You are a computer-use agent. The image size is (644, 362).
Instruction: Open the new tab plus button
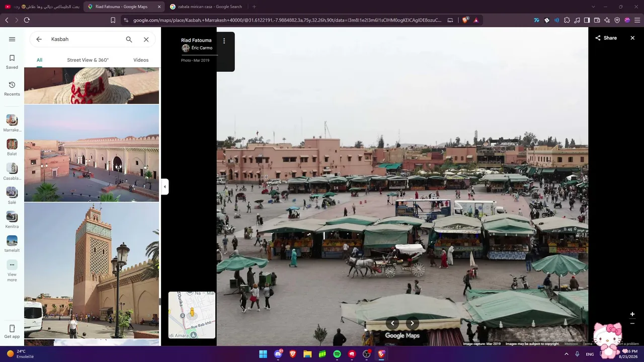pyautogui.click(x=254, y=7)
